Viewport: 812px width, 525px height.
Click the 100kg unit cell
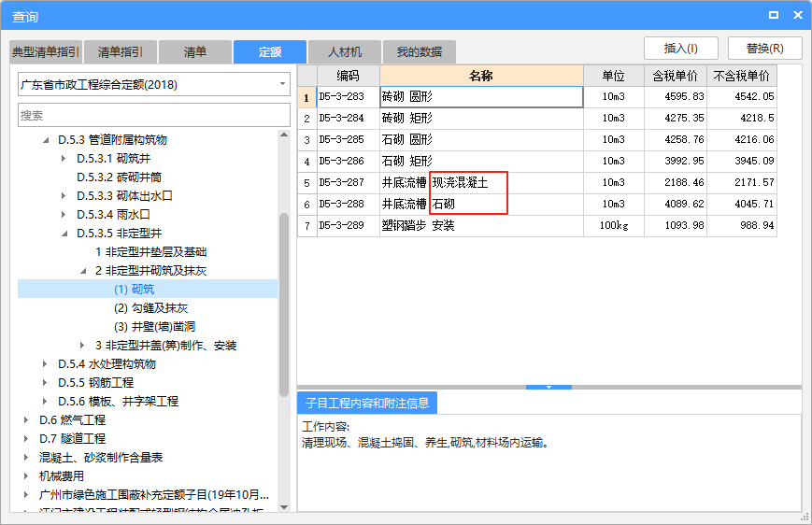click(x=614, y=226)
